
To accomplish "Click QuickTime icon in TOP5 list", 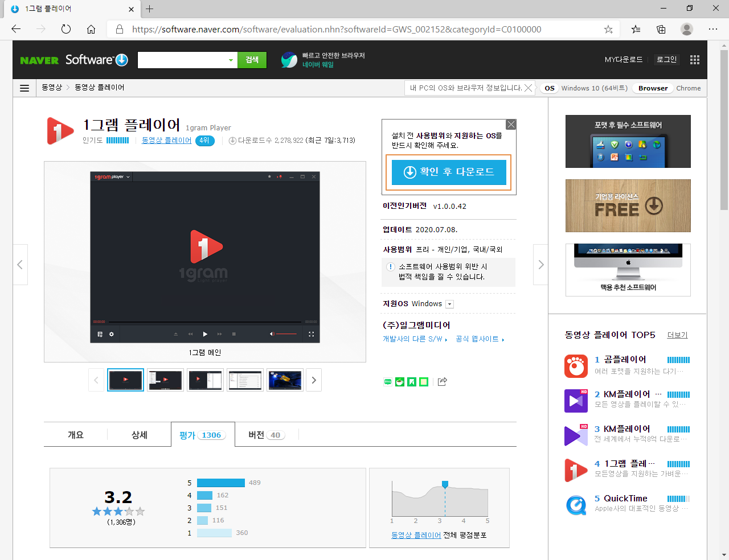I will coord(576,505).
